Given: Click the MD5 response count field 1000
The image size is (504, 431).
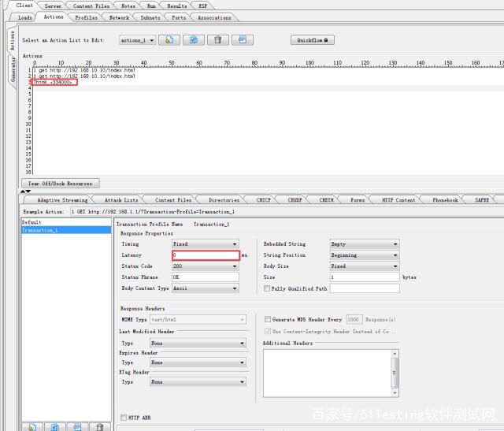Looking at the screenshot, I should coord(354,319).
